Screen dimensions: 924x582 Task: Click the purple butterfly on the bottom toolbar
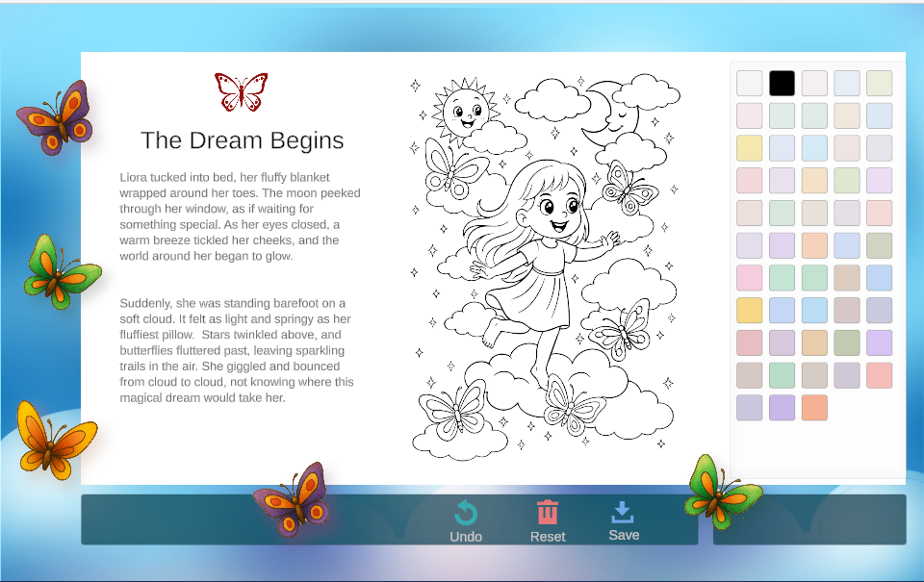coord(293,496)
